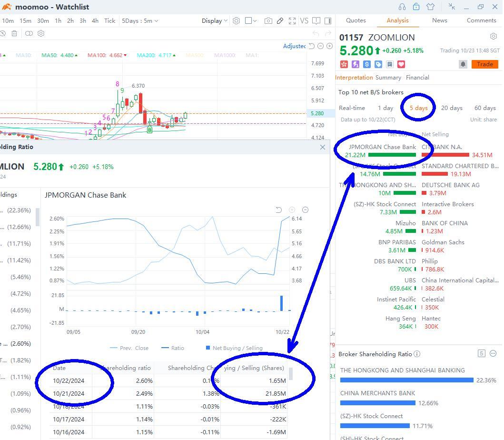Open the chart layout square dropdown
The image size is (504, 440).
pos(251,21)
